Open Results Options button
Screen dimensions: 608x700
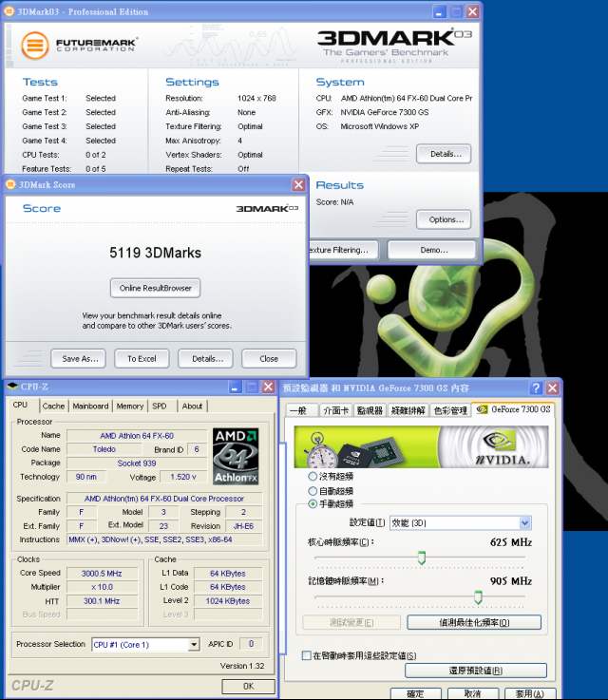[x=444, y=219]
